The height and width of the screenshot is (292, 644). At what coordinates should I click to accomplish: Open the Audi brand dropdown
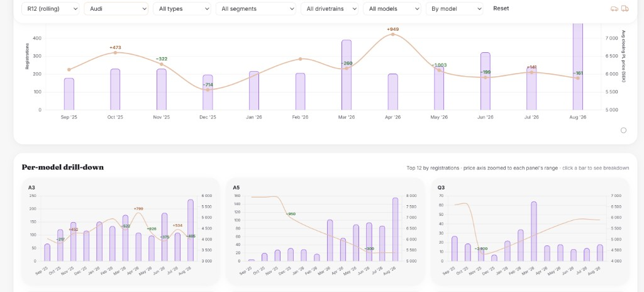116,9
